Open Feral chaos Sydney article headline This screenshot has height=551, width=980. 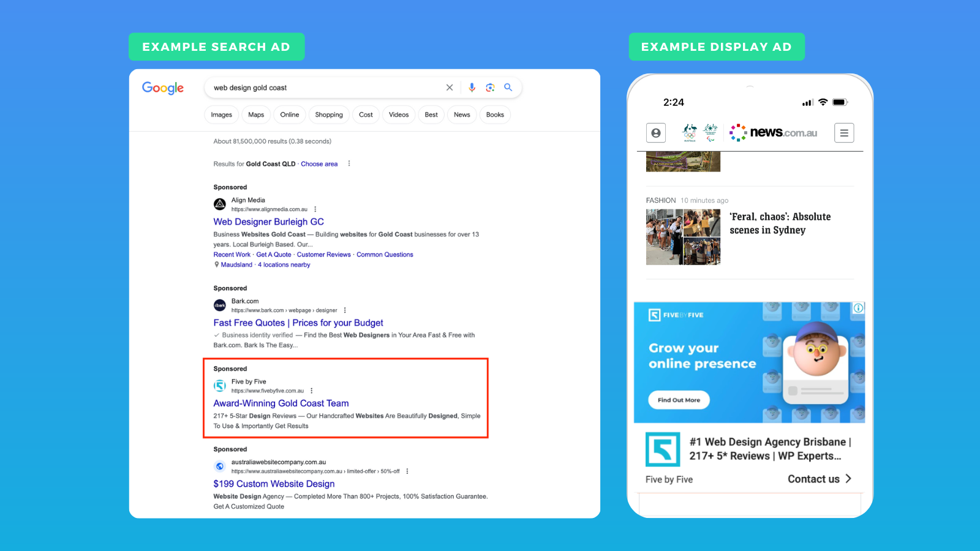tap(780, 223)
